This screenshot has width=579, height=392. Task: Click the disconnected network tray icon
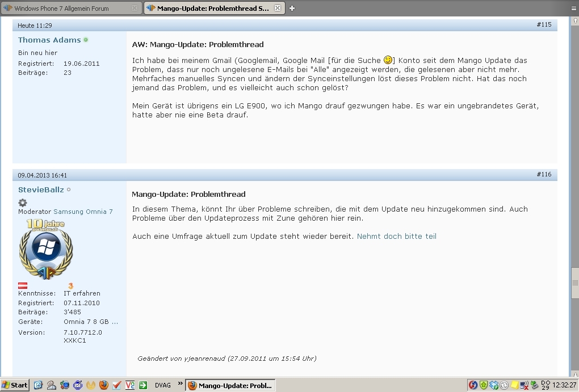524,385
